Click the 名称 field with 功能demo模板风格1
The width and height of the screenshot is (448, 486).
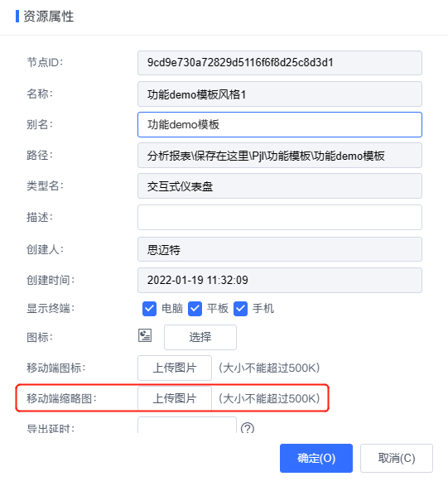click(280, 94)
